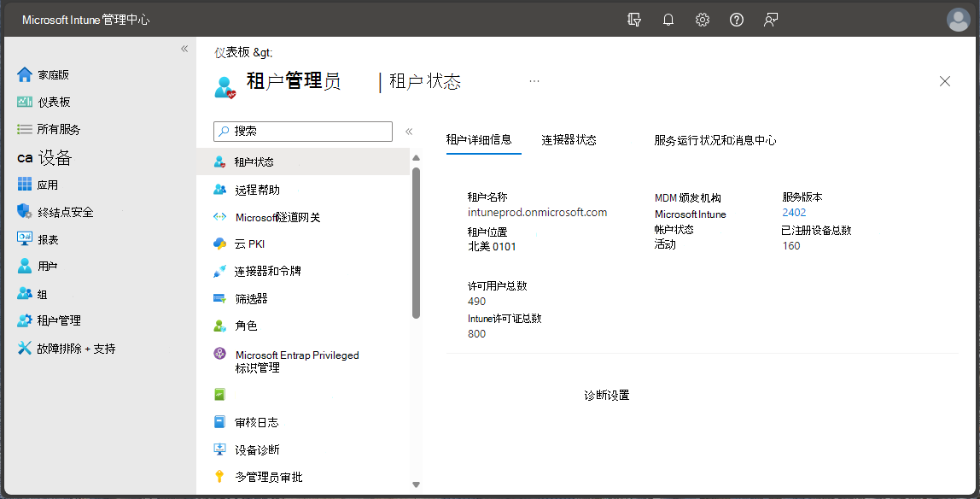Click tenant location value 北美 0101
This screenshot has height=499, width=980.
pyautogui.click(x=492, y=246)
